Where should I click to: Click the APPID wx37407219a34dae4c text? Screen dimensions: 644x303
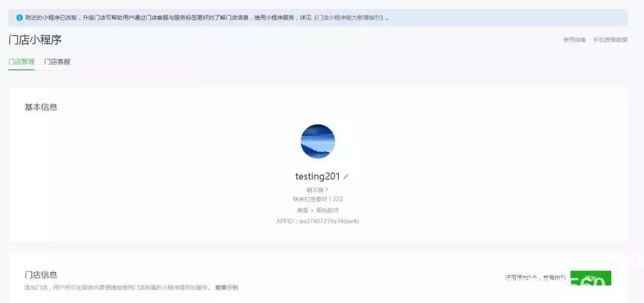(x=318, y=221)
